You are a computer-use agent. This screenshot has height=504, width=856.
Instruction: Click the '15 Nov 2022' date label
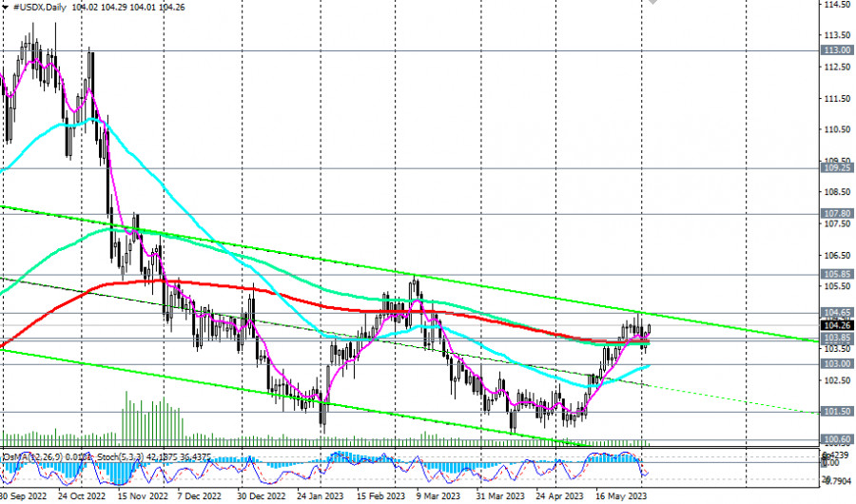click(x=143, y=495)
